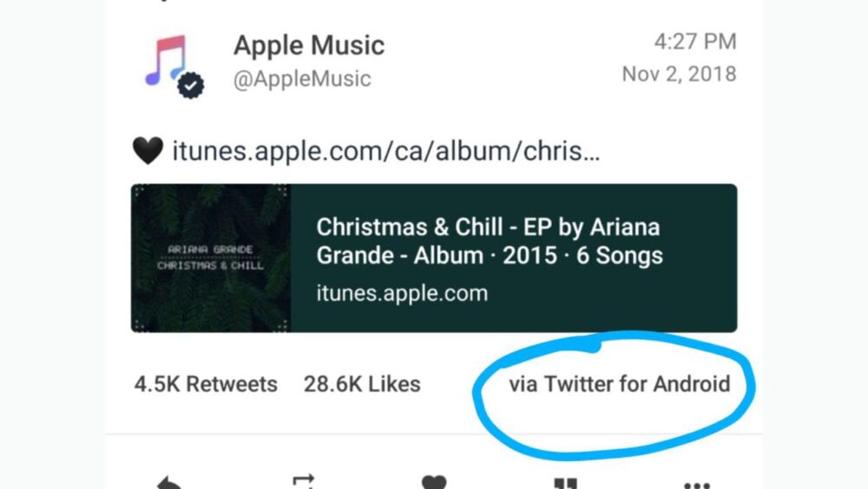Open the itunes.apple.com/ca/album link in tweet text

(x=386, y=152)
